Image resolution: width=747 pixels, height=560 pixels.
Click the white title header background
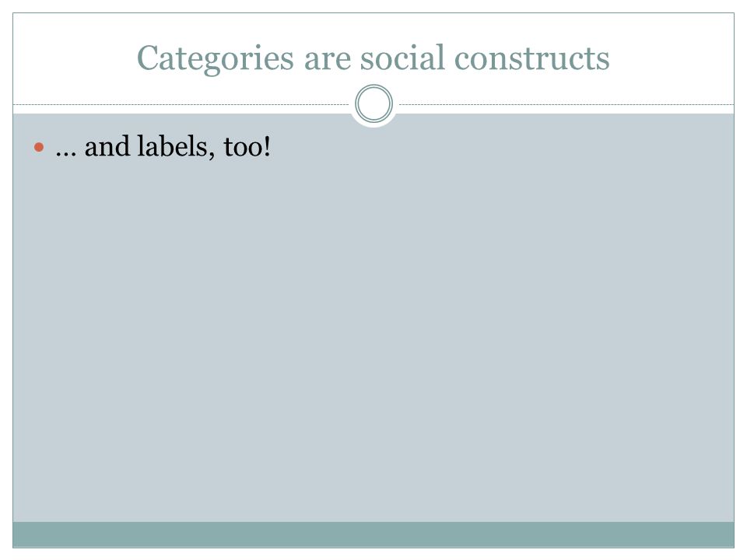pos(373,29)
